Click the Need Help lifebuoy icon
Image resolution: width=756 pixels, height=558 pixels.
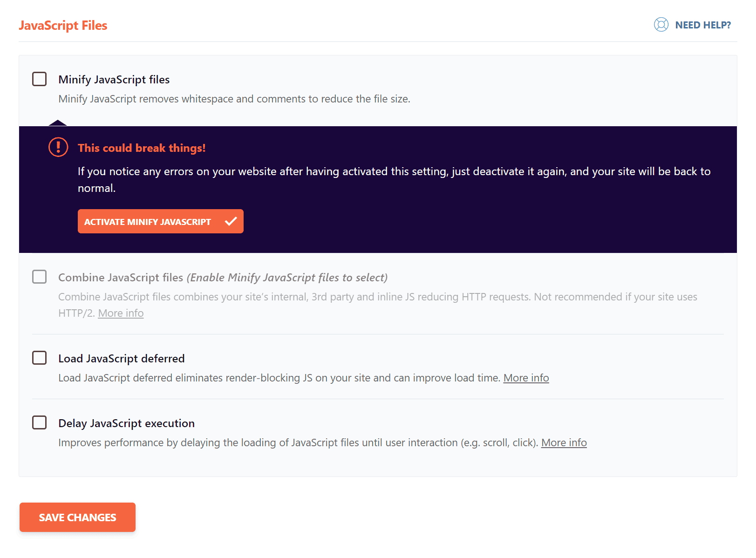(x=661, y=24)
